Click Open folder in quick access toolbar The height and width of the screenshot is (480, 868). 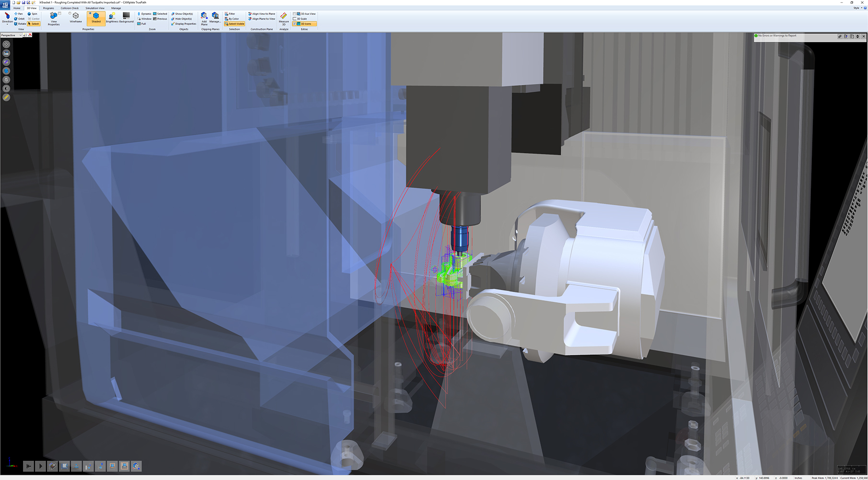point(18,2)
